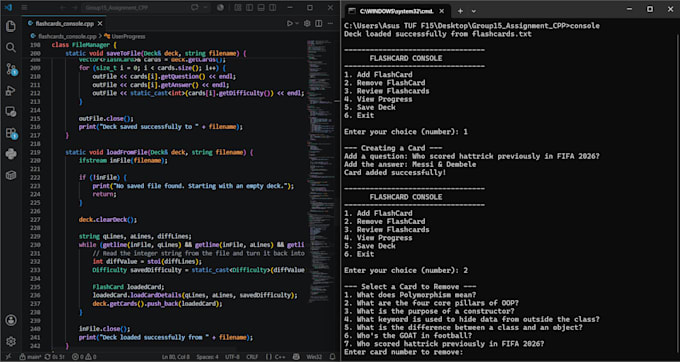This screenshot has height=362, width=680.
Task: Click the Enter card number to remove prompt
Action: (404, 352)
